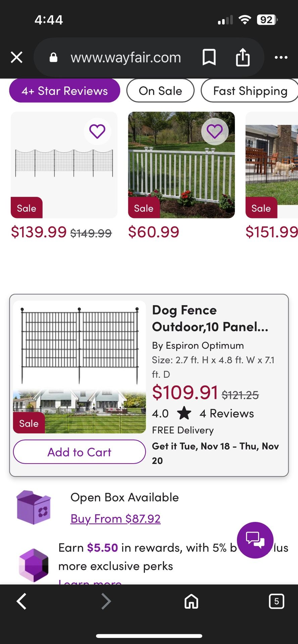Viewport: 298px width, 644px height.
Task: Open the three-dot more options menu
Action: click(x=281, y=57)
